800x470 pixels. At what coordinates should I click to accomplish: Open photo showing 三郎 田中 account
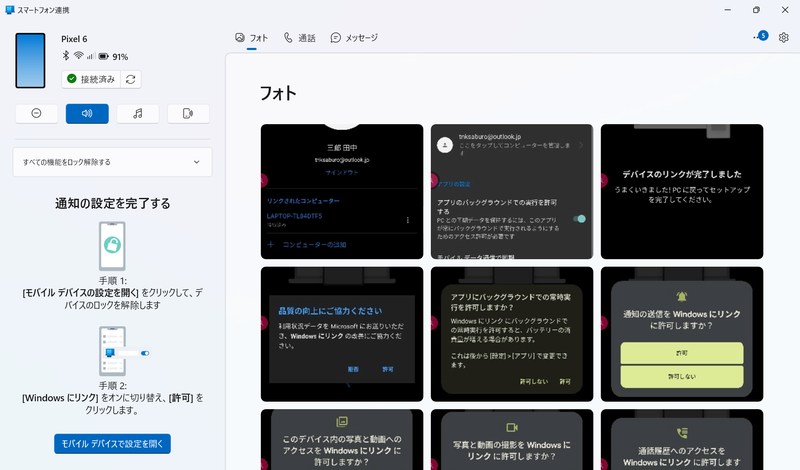click(x=342, y=191)
